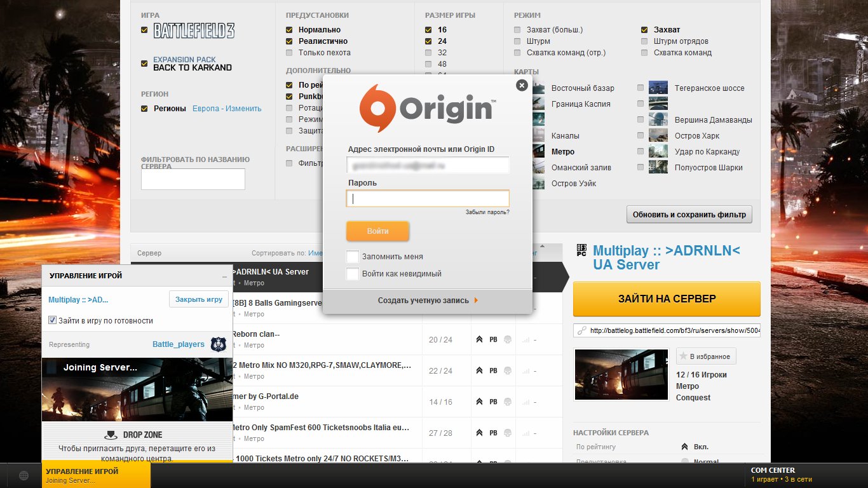The image size is (868, 488).
Task: Open Создать учетную запись link
Action: (x=428, y=301)
